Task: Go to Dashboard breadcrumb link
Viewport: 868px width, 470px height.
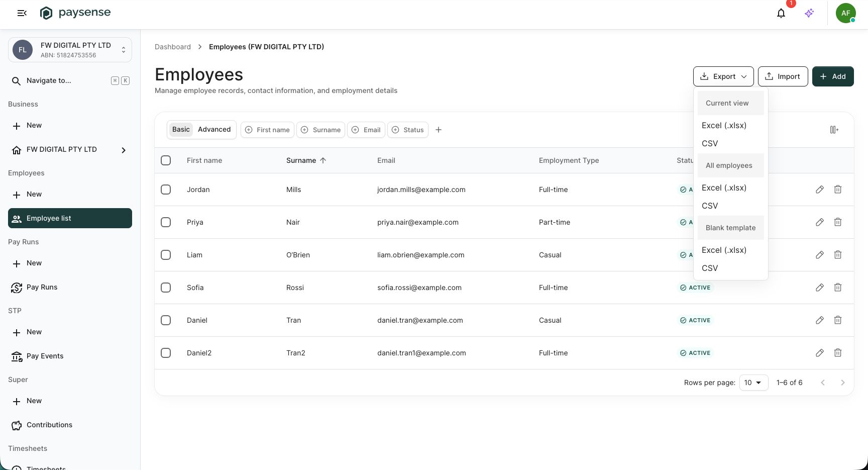Action: (x=173, y=47)
